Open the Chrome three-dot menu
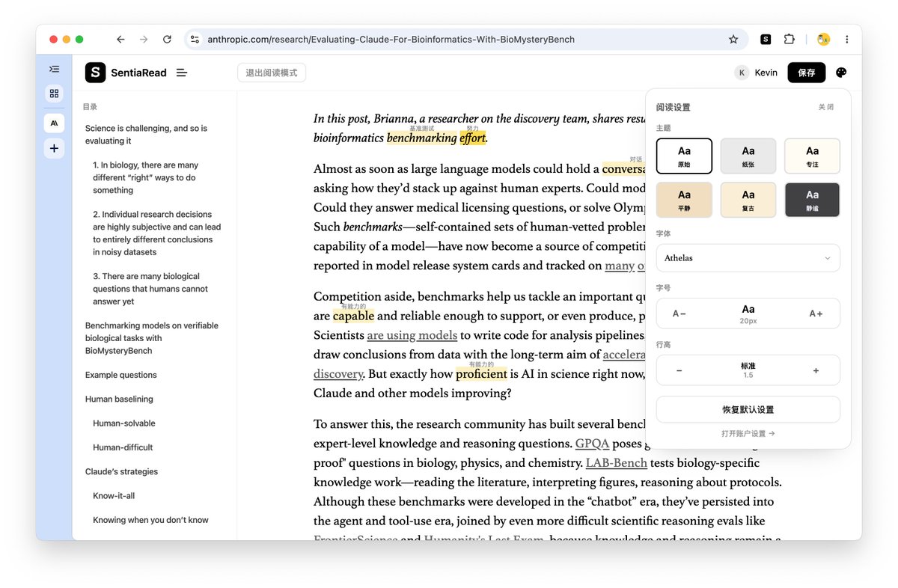The height and width of the screenshot is (588, 898). (x=846, y=40)
